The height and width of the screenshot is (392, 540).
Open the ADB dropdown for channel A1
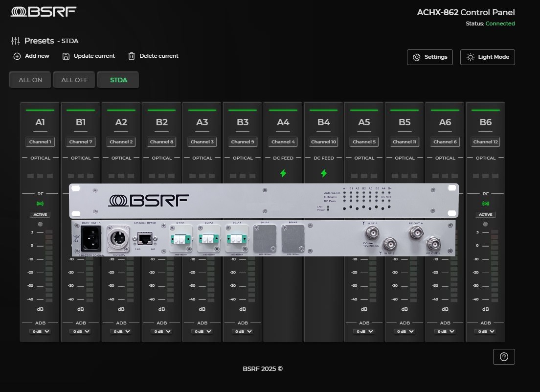click(x=40, y=331)
